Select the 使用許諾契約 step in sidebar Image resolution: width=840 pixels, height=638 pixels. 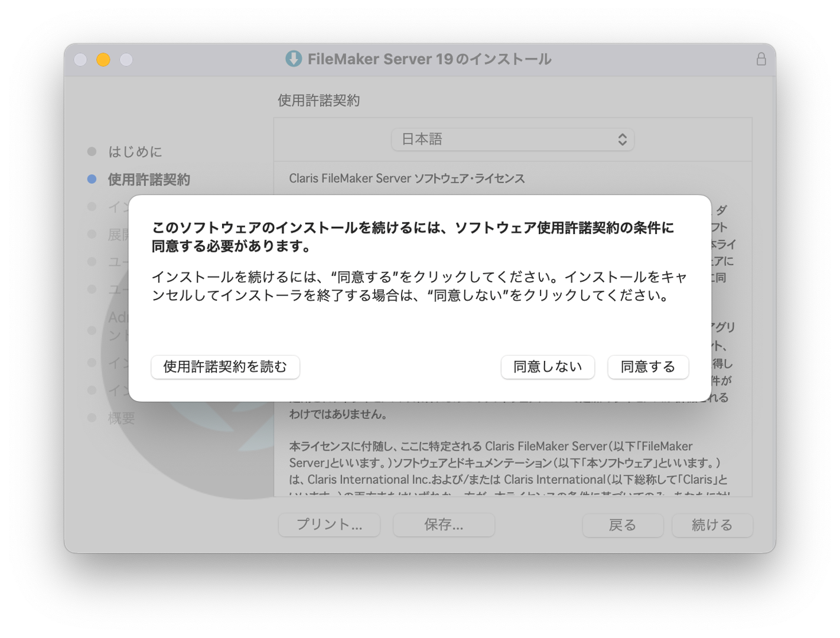[149, 180]
